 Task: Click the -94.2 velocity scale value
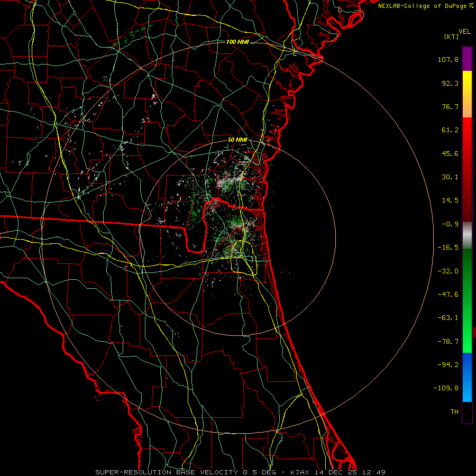click(x=448, y=365)
